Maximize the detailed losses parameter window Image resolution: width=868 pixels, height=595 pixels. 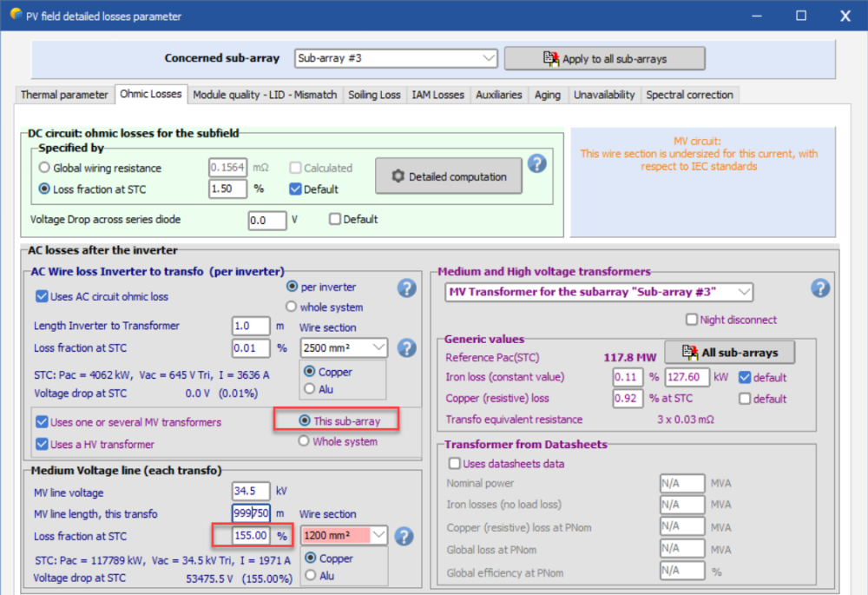point(800,16)
